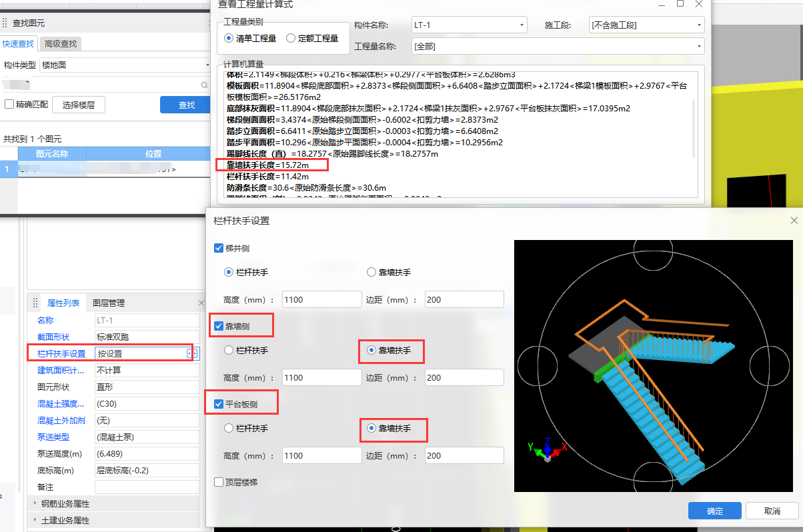Click 底标高 value field

(147, 470)
